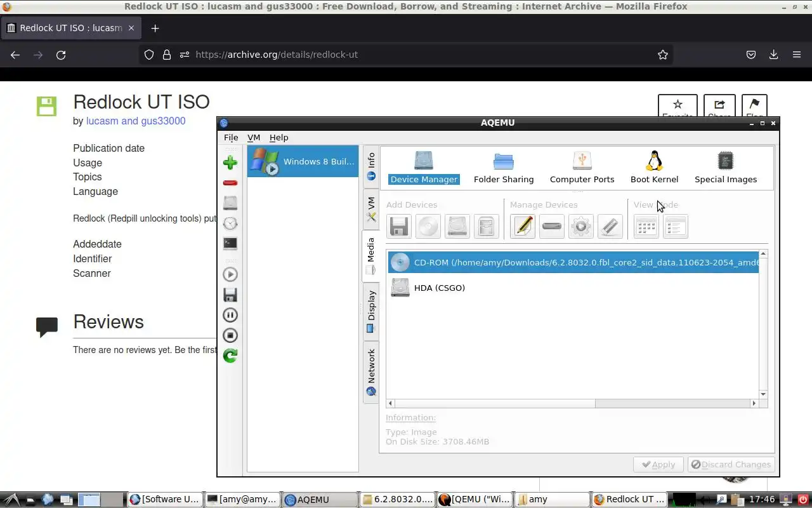812x508 pixels.
Task: Click the terminal icon in AQEMU's left toolbar
Action: click(230, 243)
